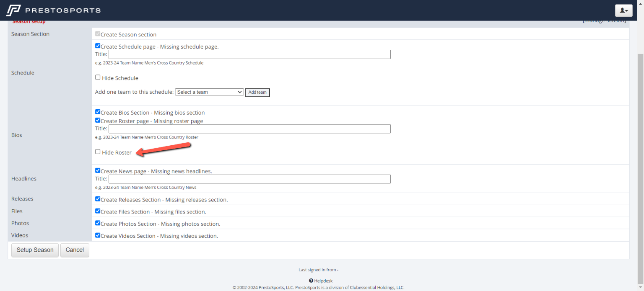Click the Add team button
The image size is (644, 291).
pos(257,93)
